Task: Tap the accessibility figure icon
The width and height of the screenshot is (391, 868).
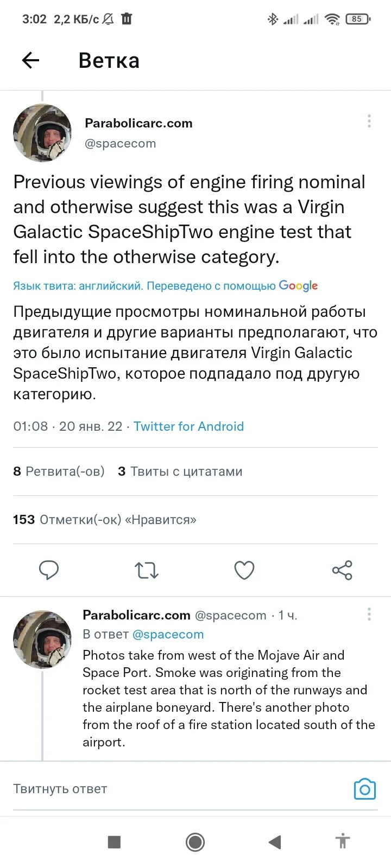Action: 342,841
